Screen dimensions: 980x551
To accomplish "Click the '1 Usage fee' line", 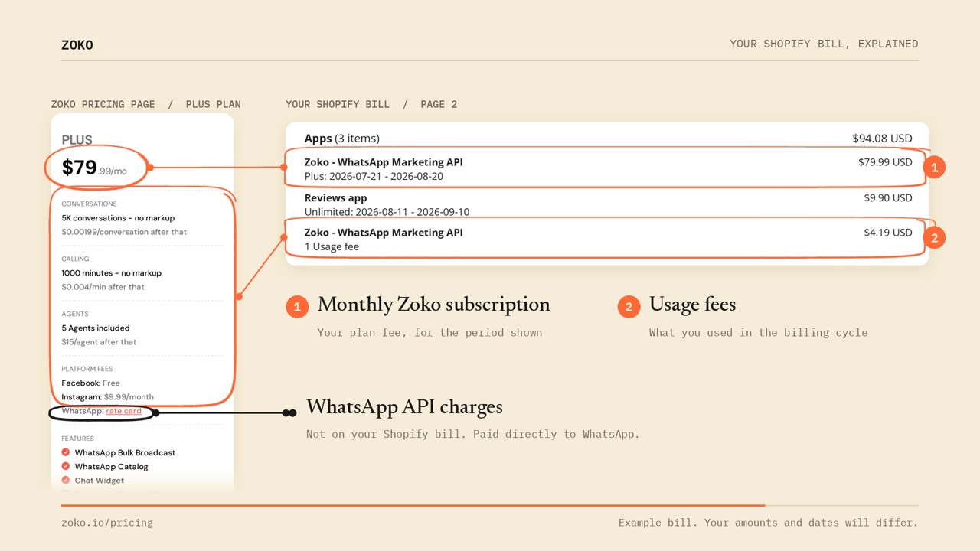I will pyautogui.click(x=332, y=246).
